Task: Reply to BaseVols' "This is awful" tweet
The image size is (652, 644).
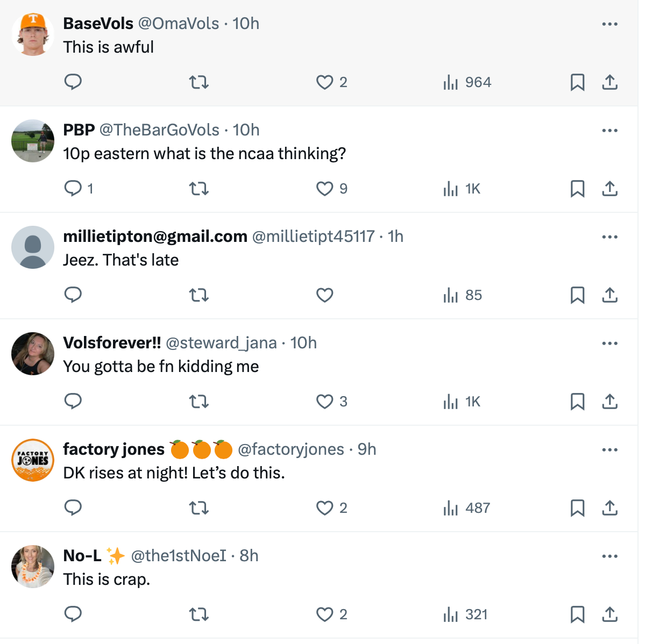Action: [73, 82]
